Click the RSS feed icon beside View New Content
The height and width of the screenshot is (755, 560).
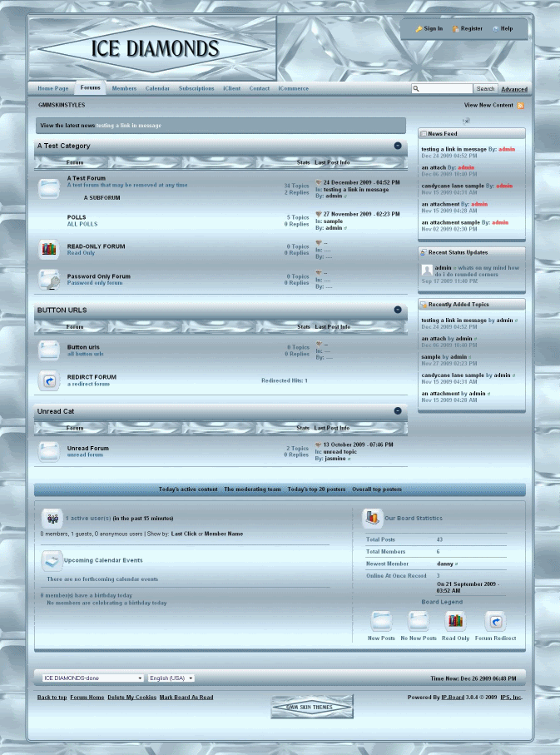tap(521, 106)
